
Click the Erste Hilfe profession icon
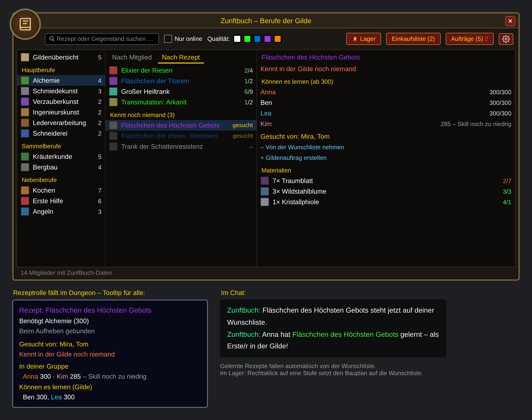tap(25, 201)
